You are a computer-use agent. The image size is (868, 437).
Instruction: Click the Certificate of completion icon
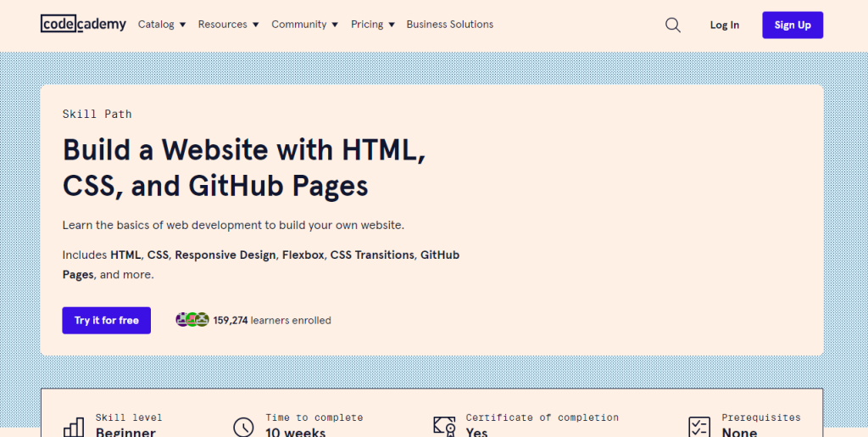[444, 427]
